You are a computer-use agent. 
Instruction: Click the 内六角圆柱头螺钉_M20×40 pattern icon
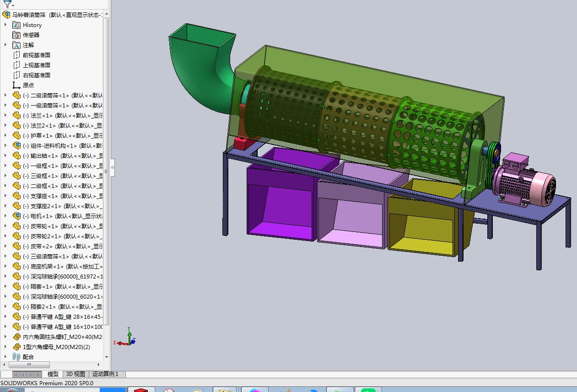click(16, 337)
